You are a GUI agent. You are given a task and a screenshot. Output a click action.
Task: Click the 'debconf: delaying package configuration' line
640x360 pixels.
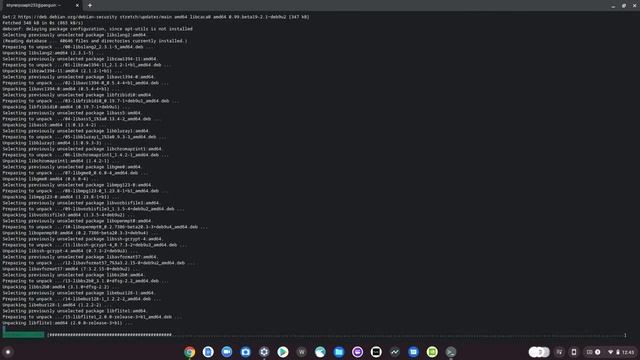coord(97,29)
